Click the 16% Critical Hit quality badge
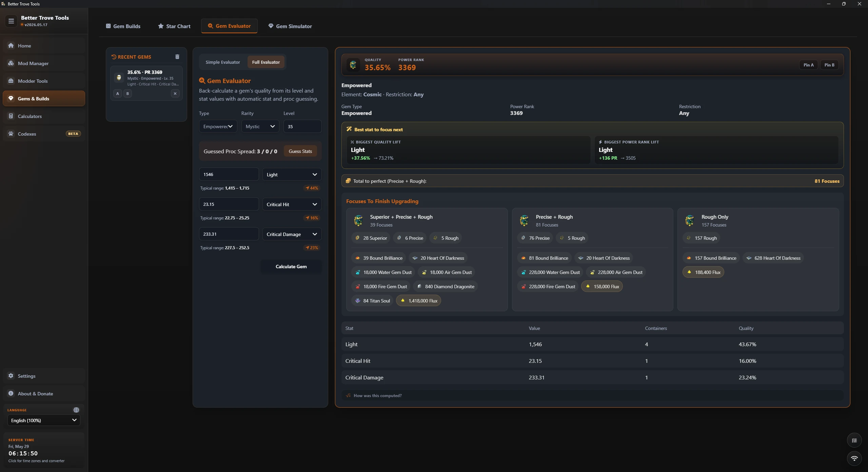The height and width of the screenshot is (472, 868). point(312,218)
